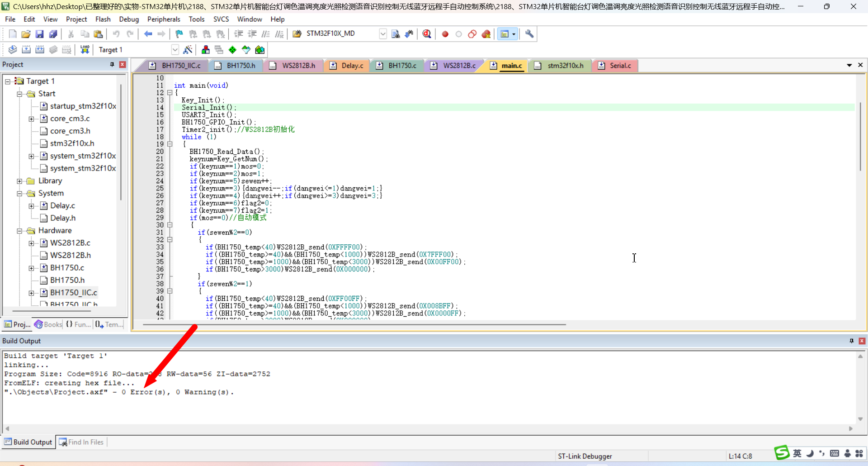This screenshot has height=466, width=868.
Task: Show the open editor tabs list arrow
Action: (849, 65)
